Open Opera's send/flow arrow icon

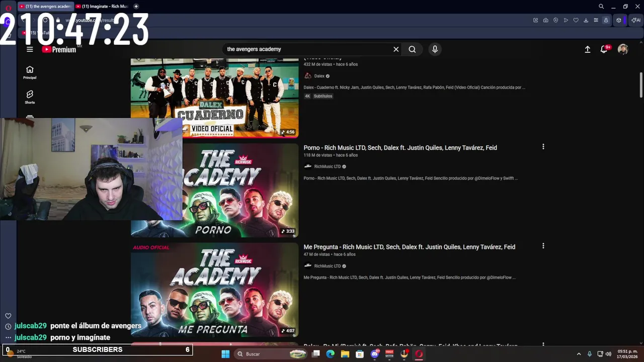click(566, 20)
